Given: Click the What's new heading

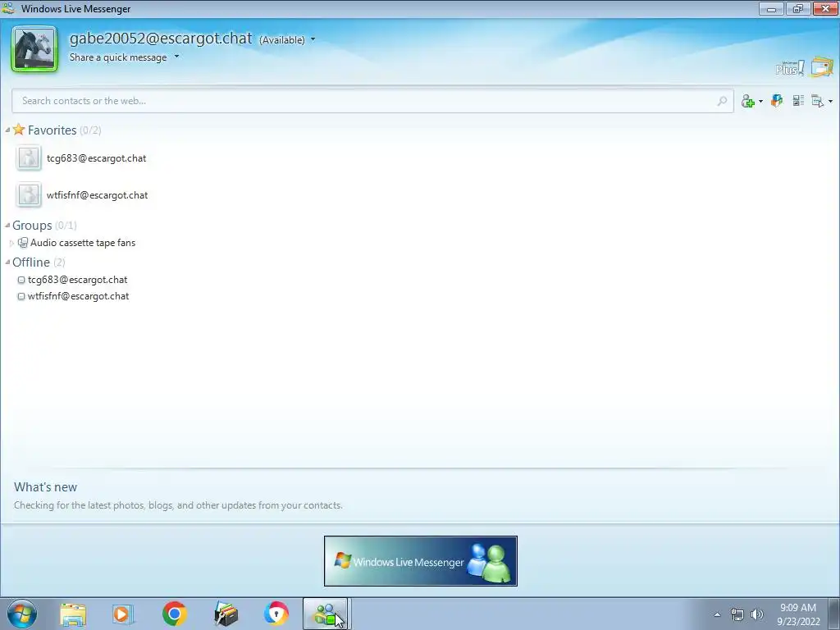Looking at the screenshot, I should 46,487.
